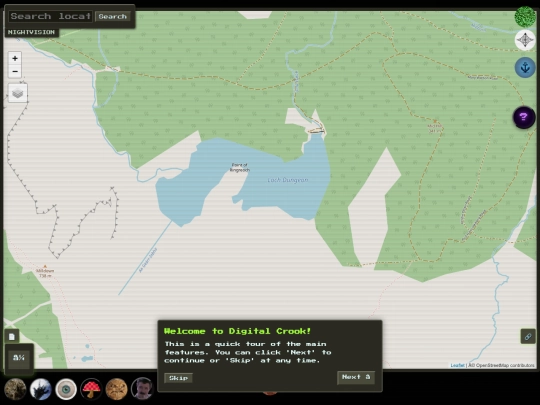Screen dimensions: 540x405
Task: Click the 'Welcome to Digital Crook!' heading
Action: pos(238,331)
